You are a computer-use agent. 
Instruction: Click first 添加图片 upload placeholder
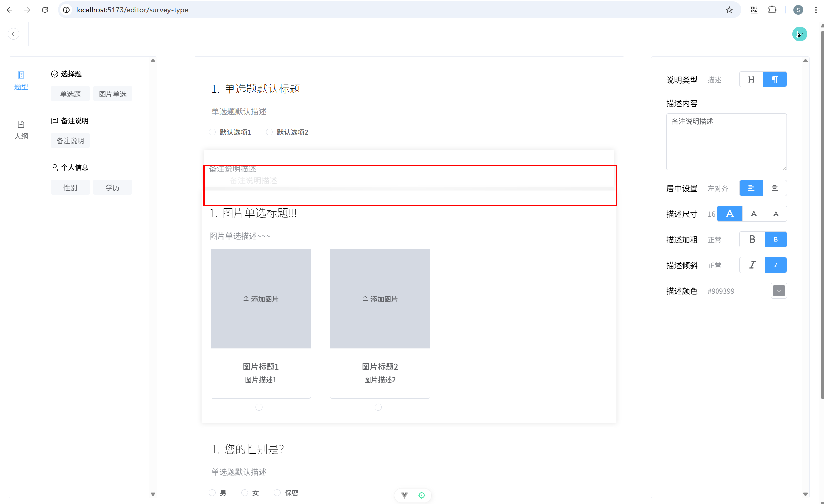[x=261, y=299]
